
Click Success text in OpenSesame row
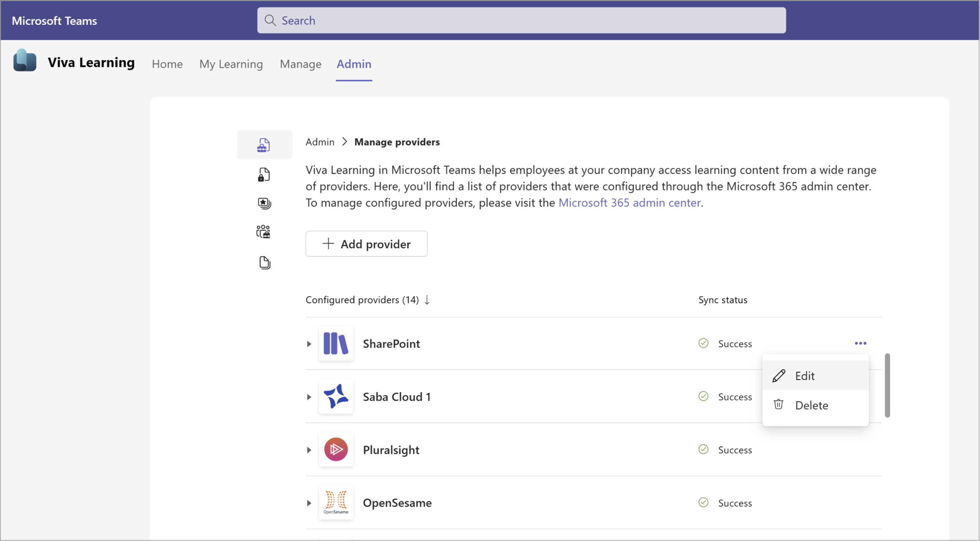click(735, 503)
